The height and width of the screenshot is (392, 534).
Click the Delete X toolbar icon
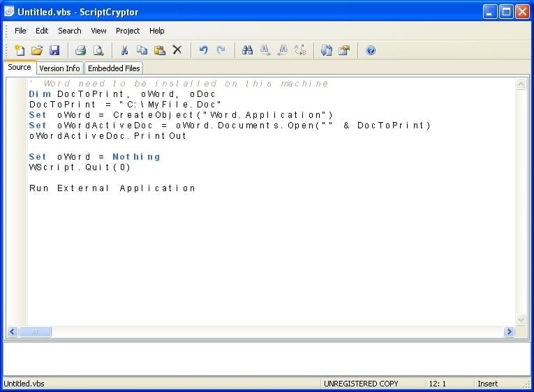177,50
